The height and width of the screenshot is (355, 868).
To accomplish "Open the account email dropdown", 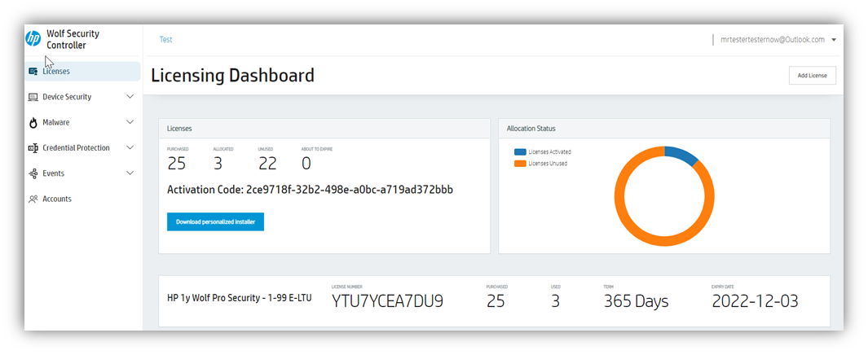I will (834, 40).
